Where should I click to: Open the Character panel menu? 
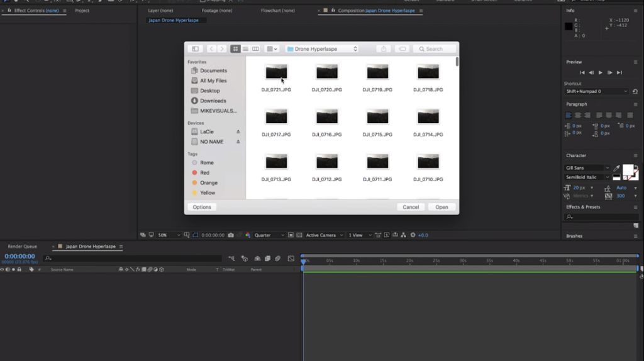pyautogui.click(x=635, y=155)
